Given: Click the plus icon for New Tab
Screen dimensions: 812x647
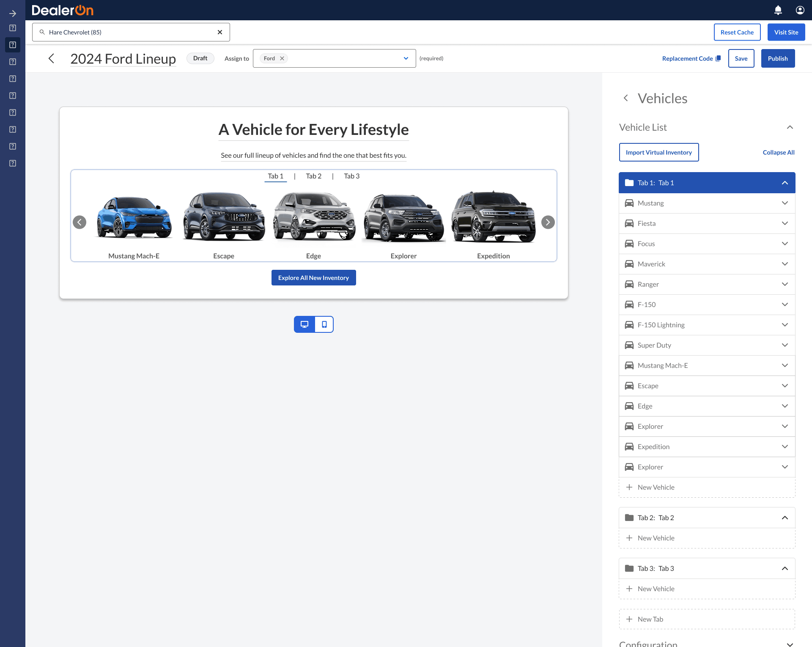Looking at the screenshot, I should pos(629,619).
